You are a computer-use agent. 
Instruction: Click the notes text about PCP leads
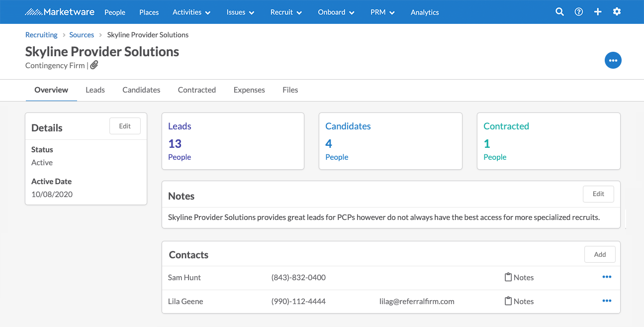pos(384,217)
